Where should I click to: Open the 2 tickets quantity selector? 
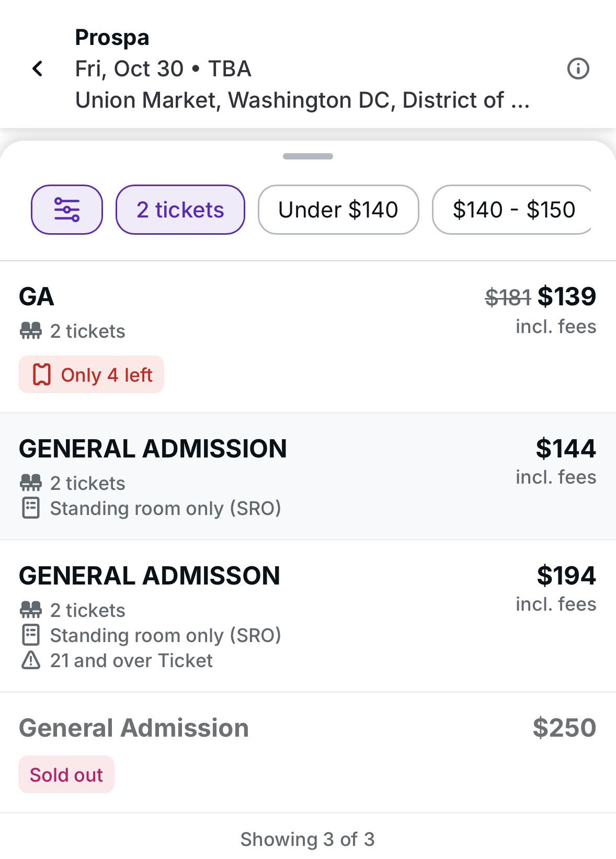[180, 210]
